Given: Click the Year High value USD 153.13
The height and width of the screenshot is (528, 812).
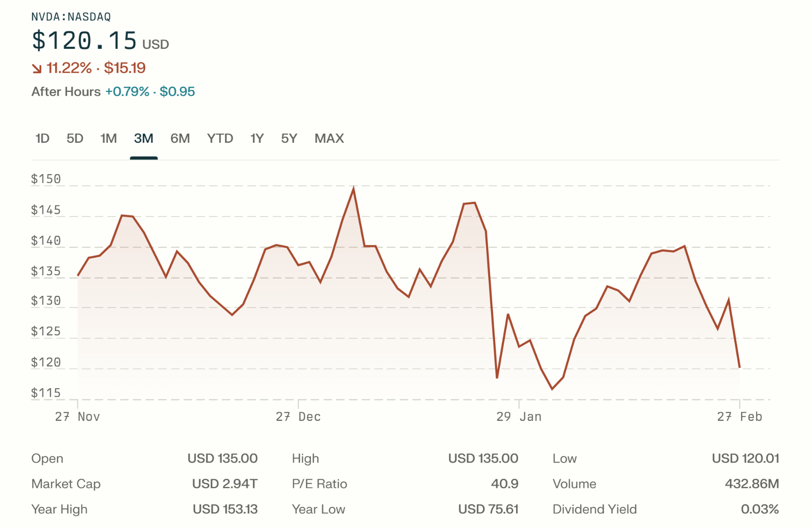Looking at the screenshot, I should pos(225,509).
